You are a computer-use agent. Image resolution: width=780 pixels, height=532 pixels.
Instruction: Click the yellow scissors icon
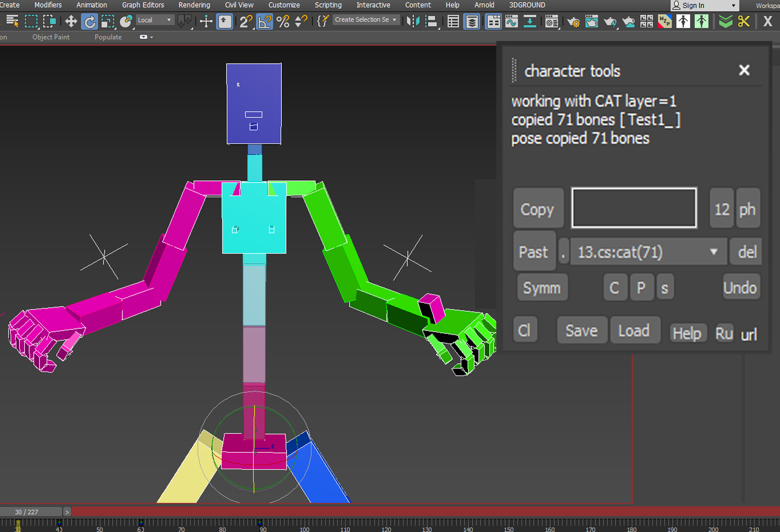tap(744, 21)
